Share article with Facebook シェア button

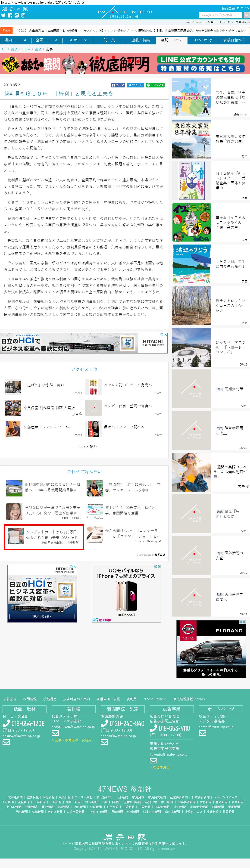[118, 85]
